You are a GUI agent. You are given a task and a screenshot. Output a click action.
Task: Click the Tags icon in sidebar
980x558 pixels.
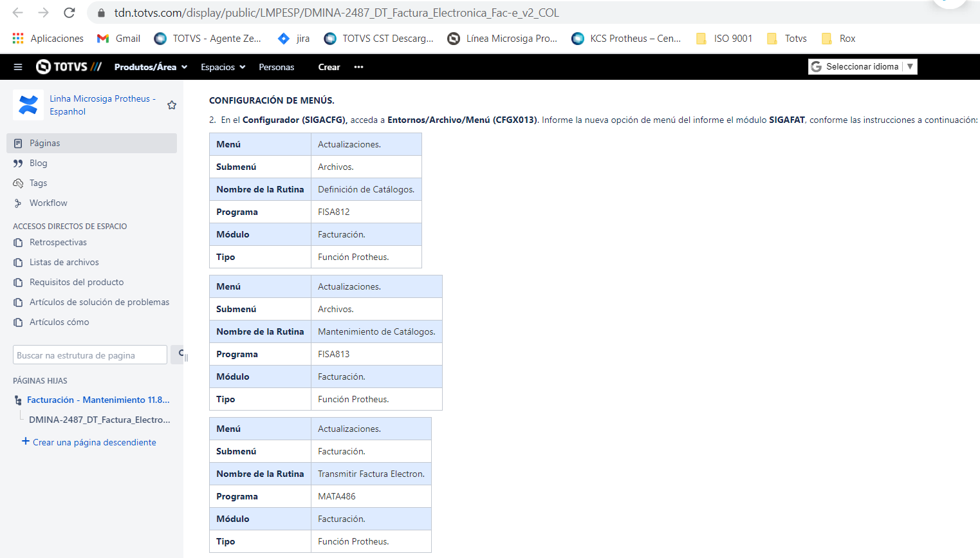click(x=18, y=183)
